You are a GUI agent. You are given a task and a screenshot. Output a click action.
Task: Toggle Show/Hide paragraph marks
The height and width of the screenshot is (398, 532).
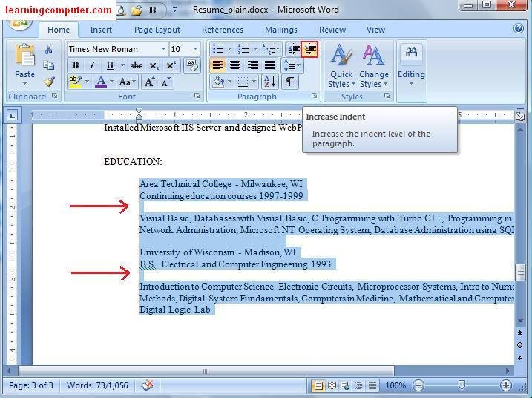(x=290, y=82)
